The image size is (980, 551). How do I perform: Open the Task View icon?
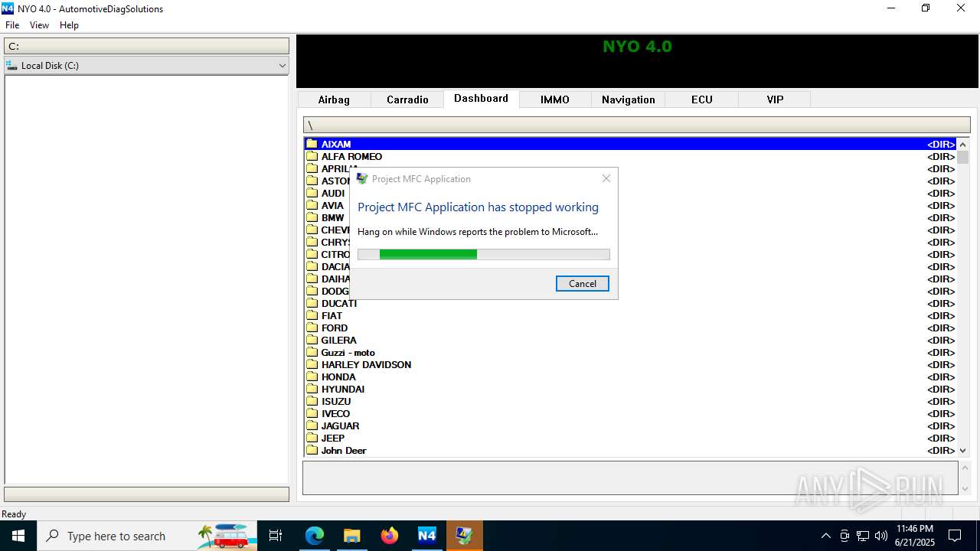coord(276,536)
